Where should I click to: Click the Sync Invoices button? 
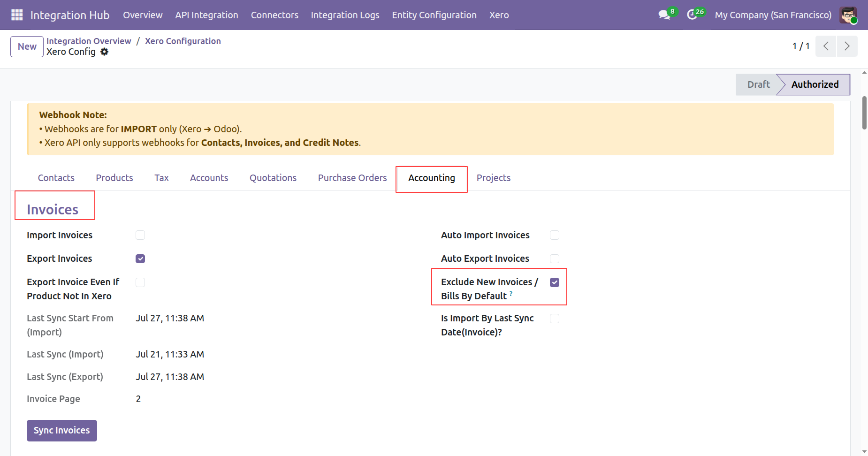[x=62, y=431]
